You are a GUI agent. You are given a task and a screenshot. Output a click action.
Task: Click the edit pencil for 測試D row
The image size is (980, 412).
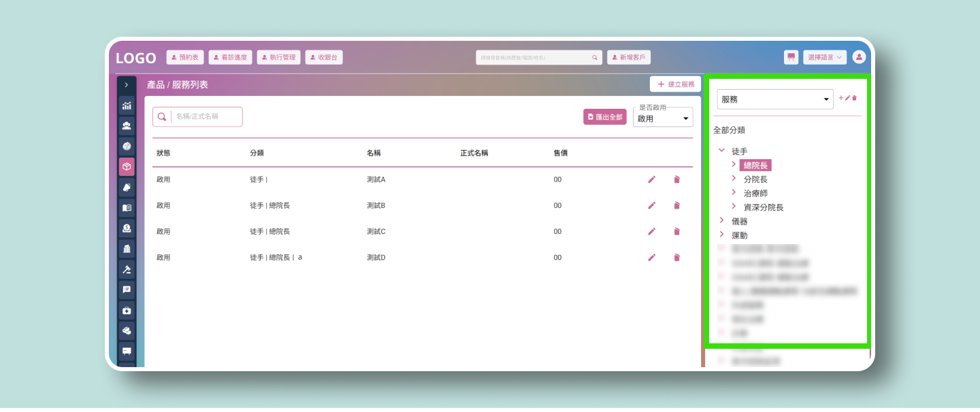pos(651,257)
